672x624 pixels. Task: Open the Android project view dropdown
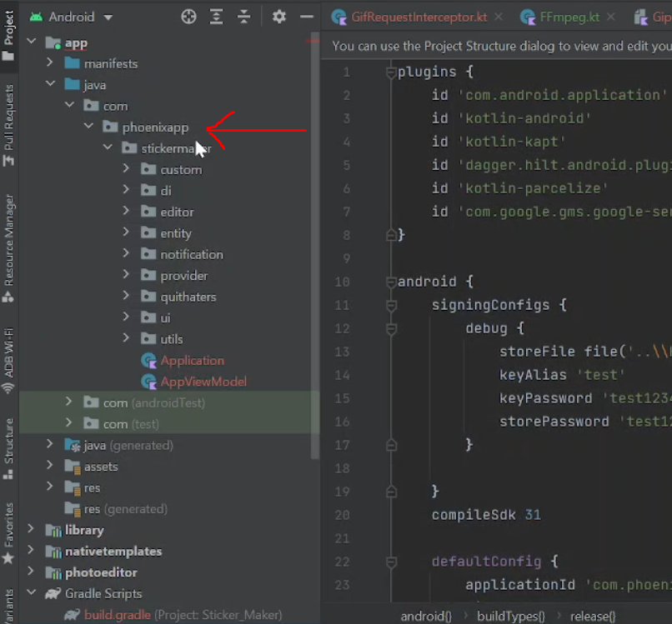[72, 17]
